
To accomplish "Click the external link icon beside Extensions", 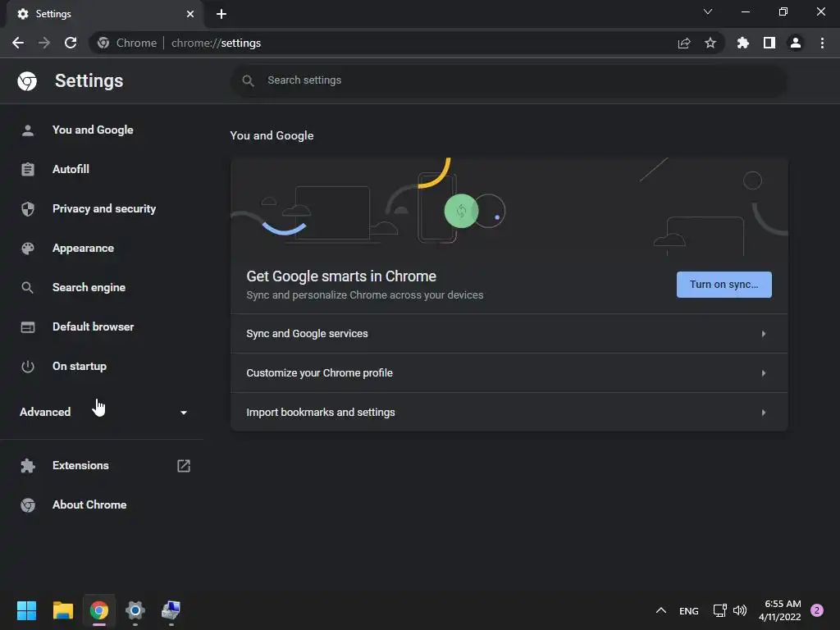I will click(184, 466).
